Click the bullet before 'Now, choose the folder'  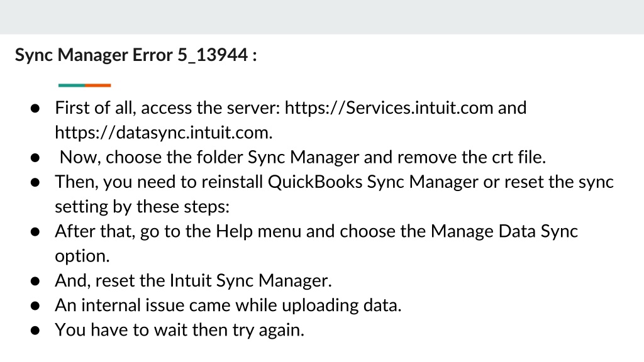click(35, 158)
